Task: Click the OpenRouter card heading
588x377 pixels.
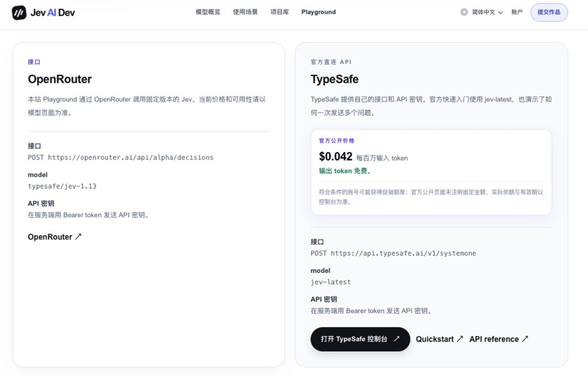Action: [x=60, y=79]
